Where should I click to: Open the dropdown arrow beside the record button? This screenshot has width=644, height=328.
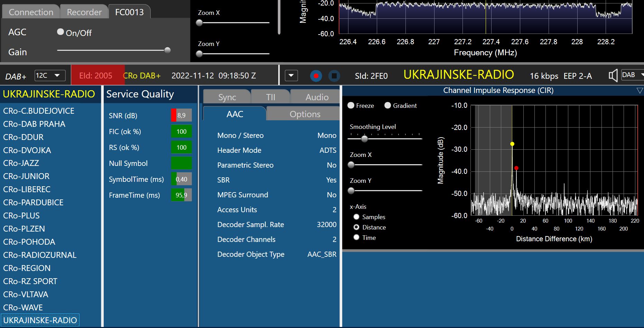[291, 75]
